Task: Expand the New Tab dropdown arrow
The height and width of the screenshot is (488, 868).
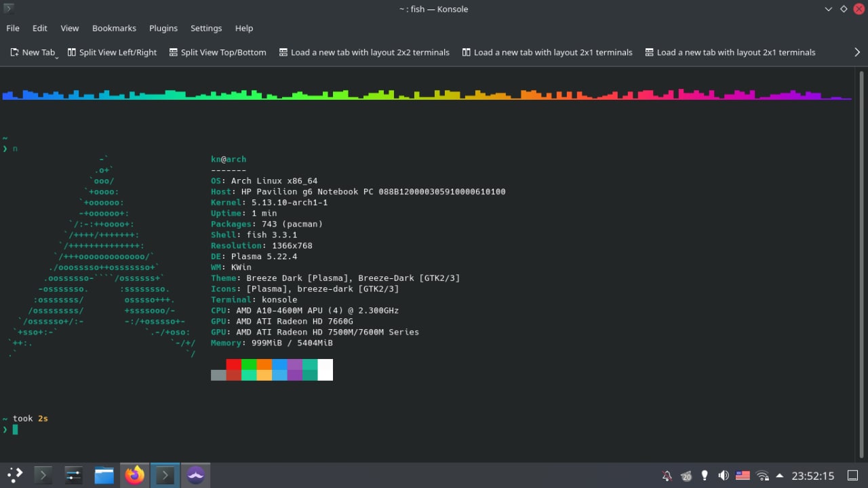Action: [x=57, y=57]
